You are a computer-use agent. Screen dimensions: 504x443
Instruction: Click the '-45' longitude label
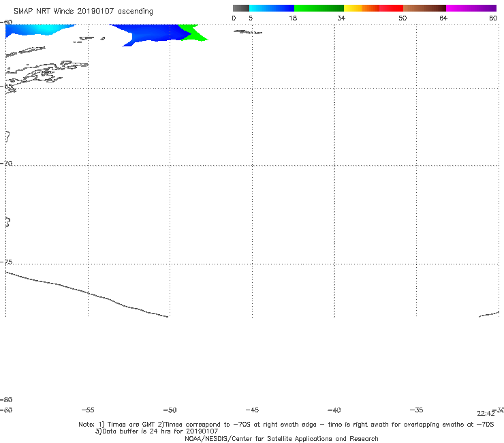pyautogui.click(x=252, y=410)
